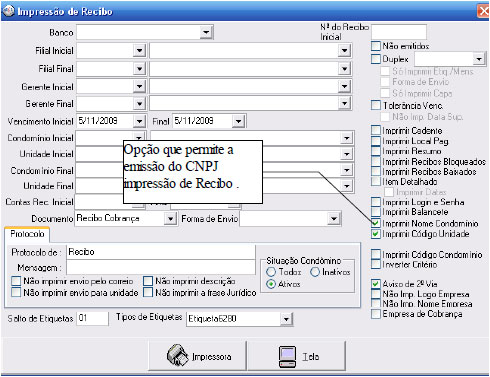Expand Gerente Final description dropdown
Screen dimensions: 490x377
pyautogui.click(x=344, y=104)
